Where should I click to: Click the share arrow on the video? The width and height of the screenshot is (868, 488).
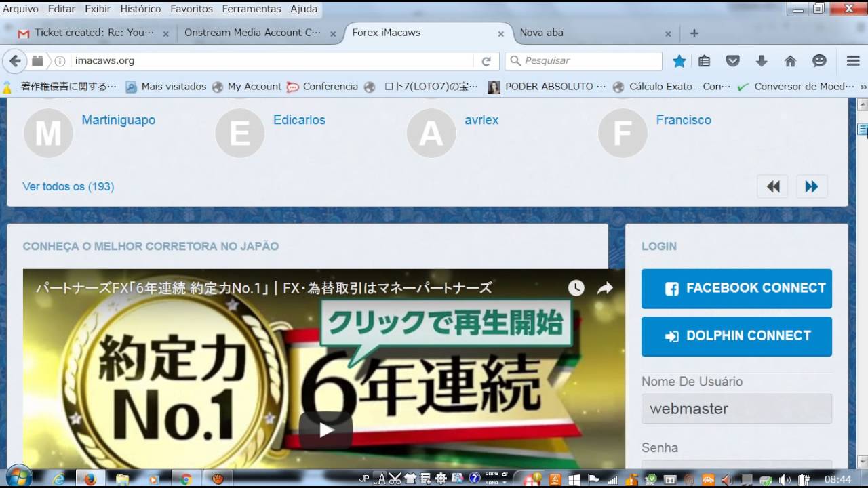click(605, 288)
